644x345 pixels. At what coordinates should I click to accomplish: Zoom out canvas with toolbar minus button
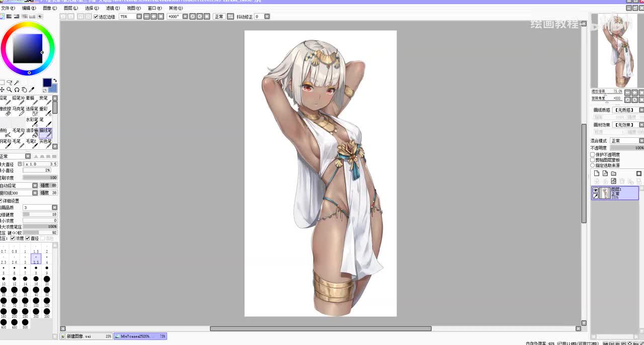146,17
